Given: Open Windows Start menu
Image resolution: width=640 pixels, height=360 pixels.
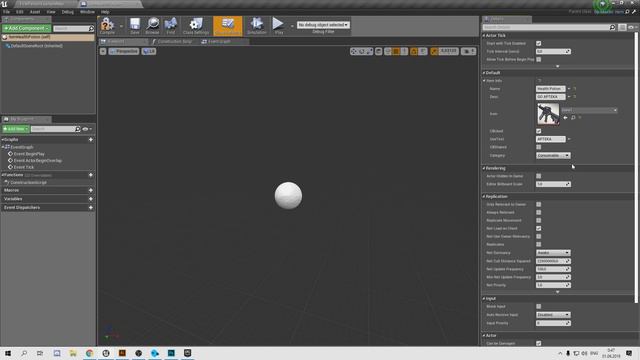Looking at the screenshot, I should click(x=8, y=353).
